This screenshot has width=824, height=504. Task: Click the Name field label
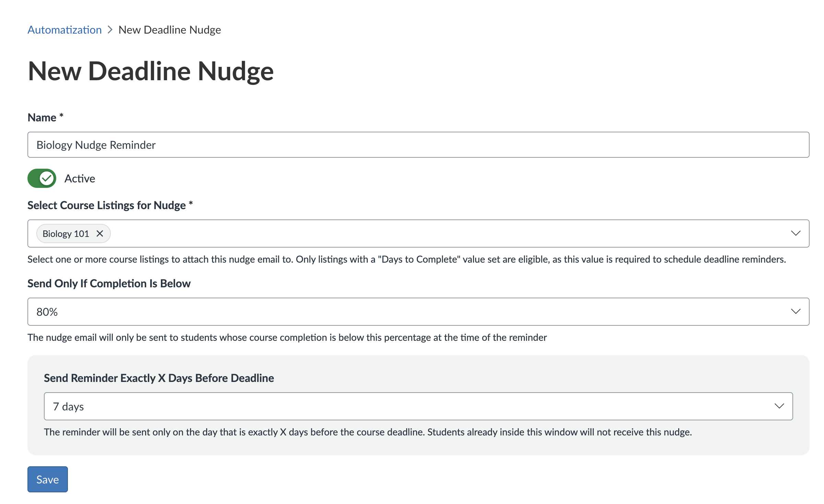tap(42, 118)
